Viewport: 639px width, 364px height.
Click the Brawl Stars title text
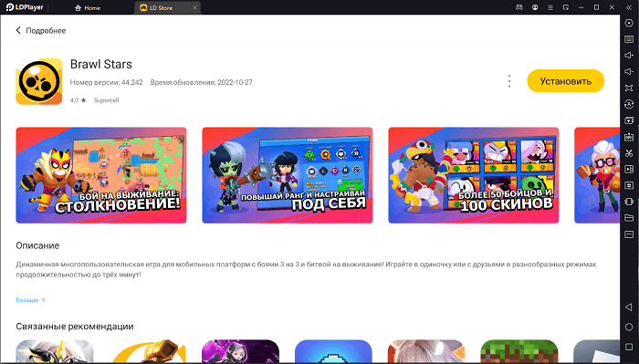point(101,65)
